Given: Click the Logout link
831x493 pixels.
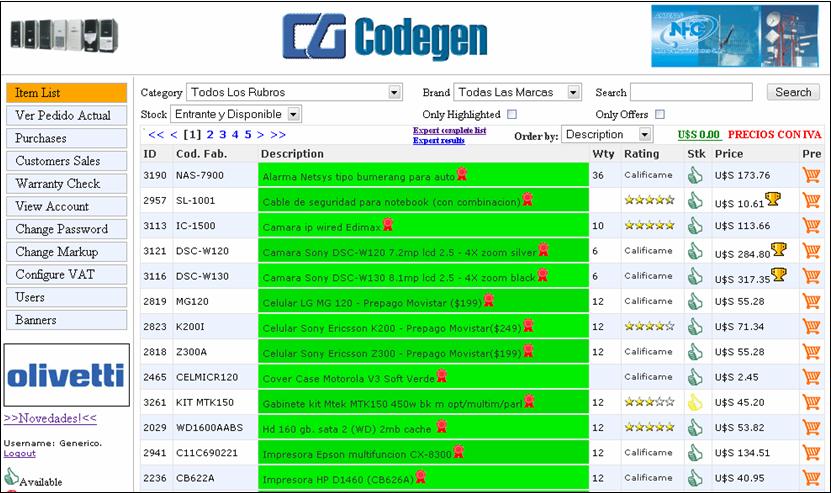Looking at the screenshot, I should (x=20, y=454).
